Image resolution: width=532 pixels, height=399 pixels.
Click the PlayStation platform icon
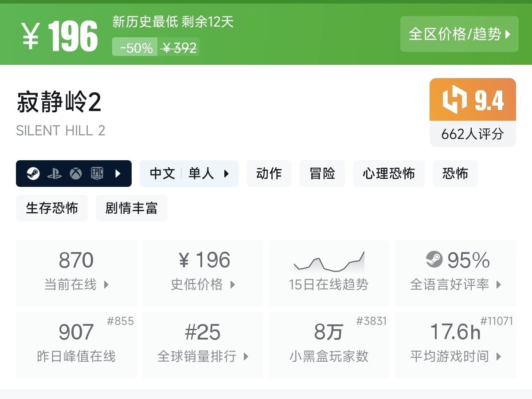54,174
